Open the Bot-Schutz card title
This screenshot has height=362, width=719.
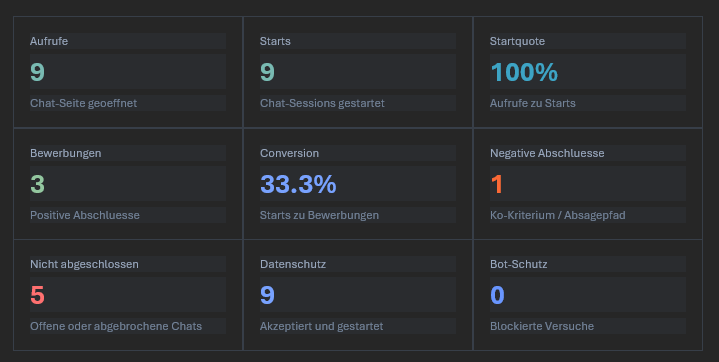(519, 264)
